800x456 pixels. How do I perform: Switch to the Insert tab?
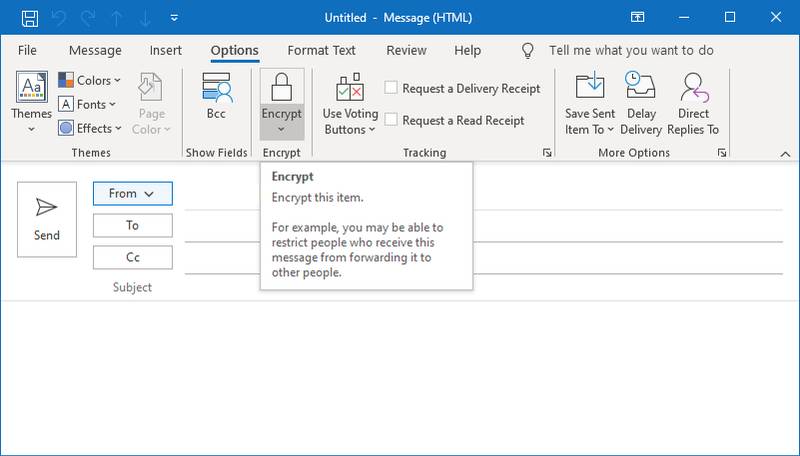pyautogui.click(x=166, y=50)
